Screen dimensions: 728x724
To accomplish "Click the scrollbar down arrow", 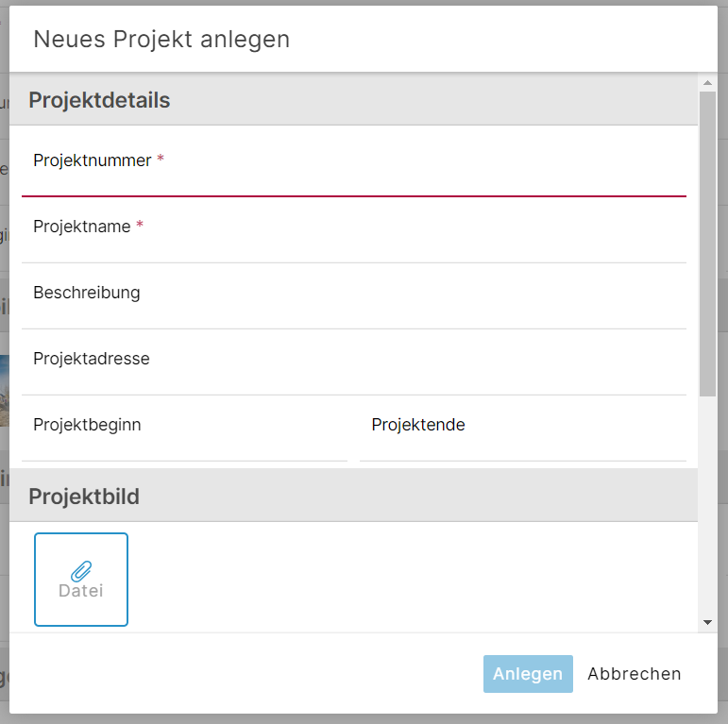I will coord(707,622).
